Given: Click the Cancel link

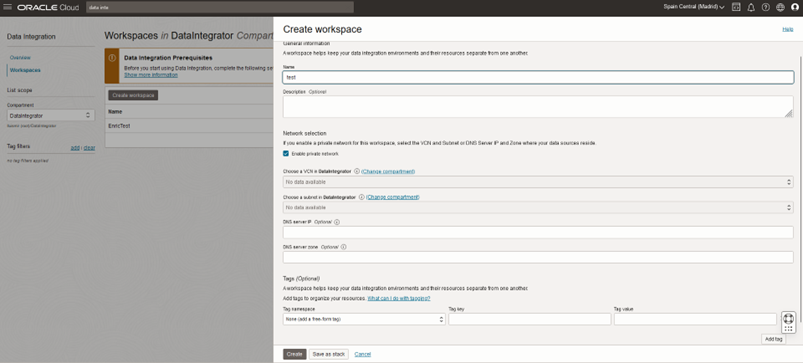Looking at the screenshot, I should pos(363,354).
